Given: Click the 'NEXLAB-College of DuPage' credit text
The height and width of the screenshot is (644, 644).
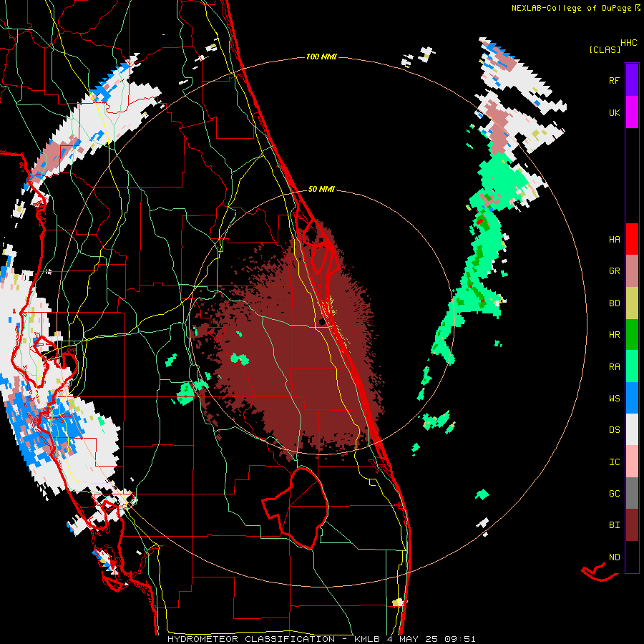Looking at the screenshot, I should [571, 8].
